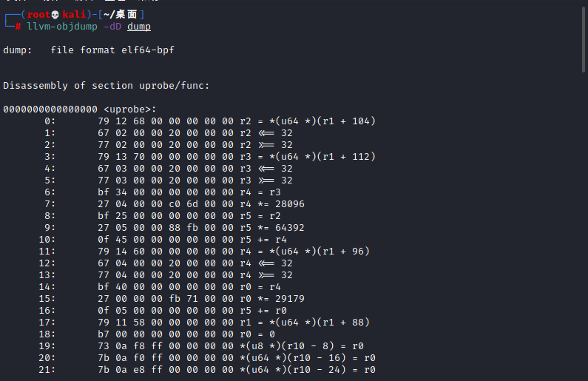The width and height of the screenshot is (588, 381).
Task: Click the -dD flag in the command
Action: pos(112,27)
